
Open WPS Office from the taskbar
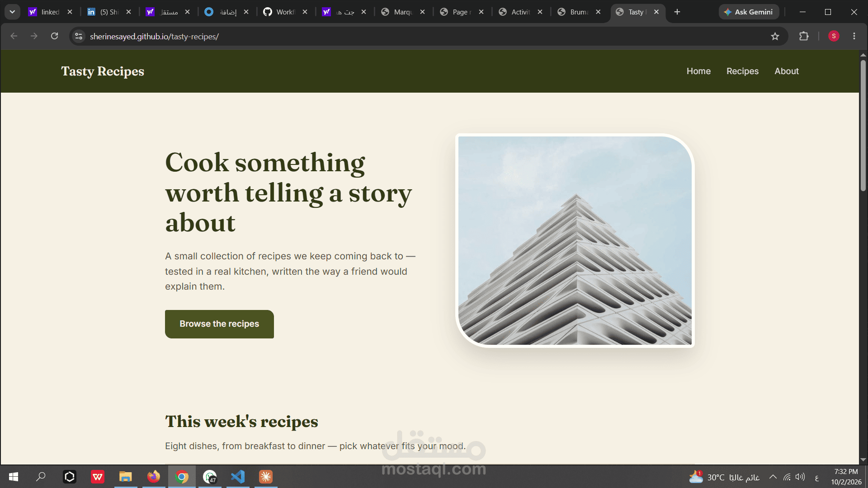(x=98, y=477)
